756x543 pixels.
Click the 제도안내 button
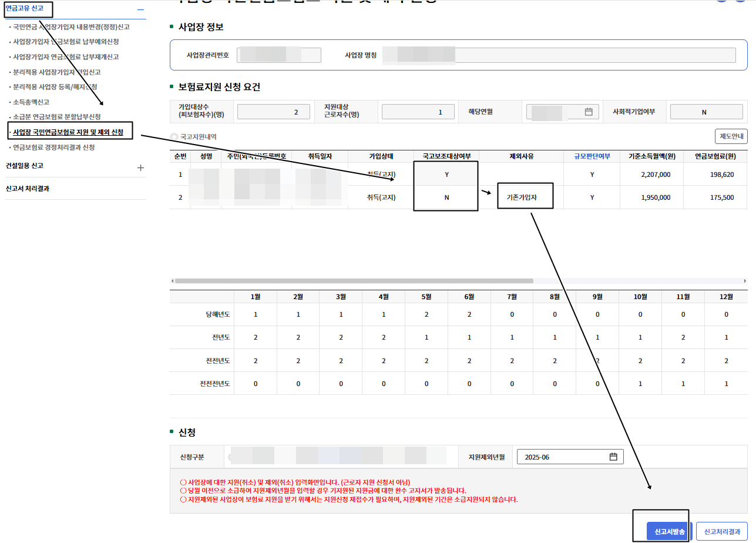(731, 136)
